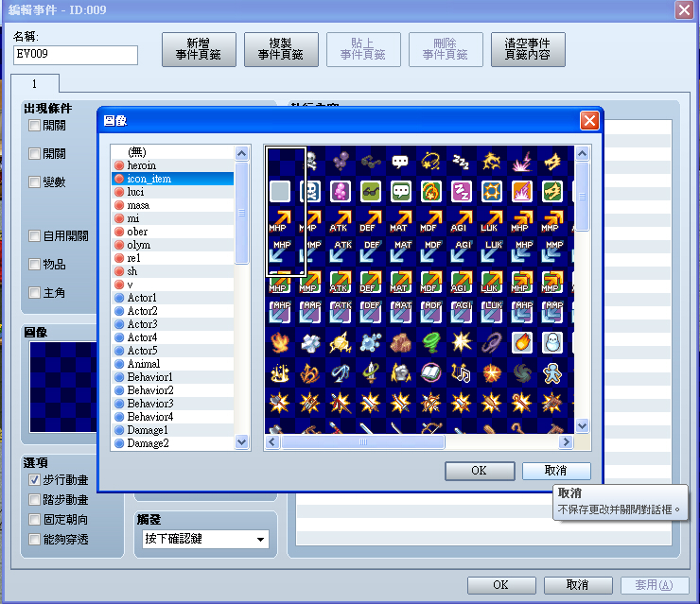Select the fire element icon

tap(280, 342)
